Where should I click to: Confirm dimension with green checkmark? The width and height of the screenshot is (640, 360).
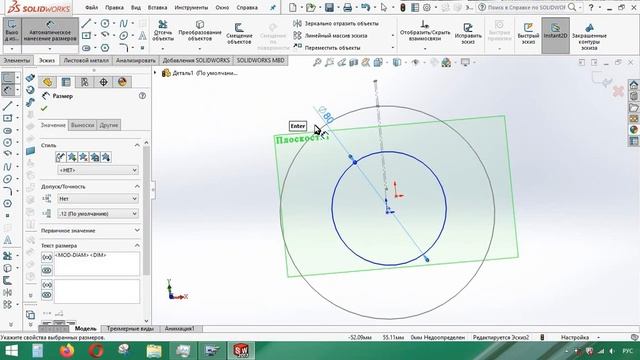click(44, 109)
